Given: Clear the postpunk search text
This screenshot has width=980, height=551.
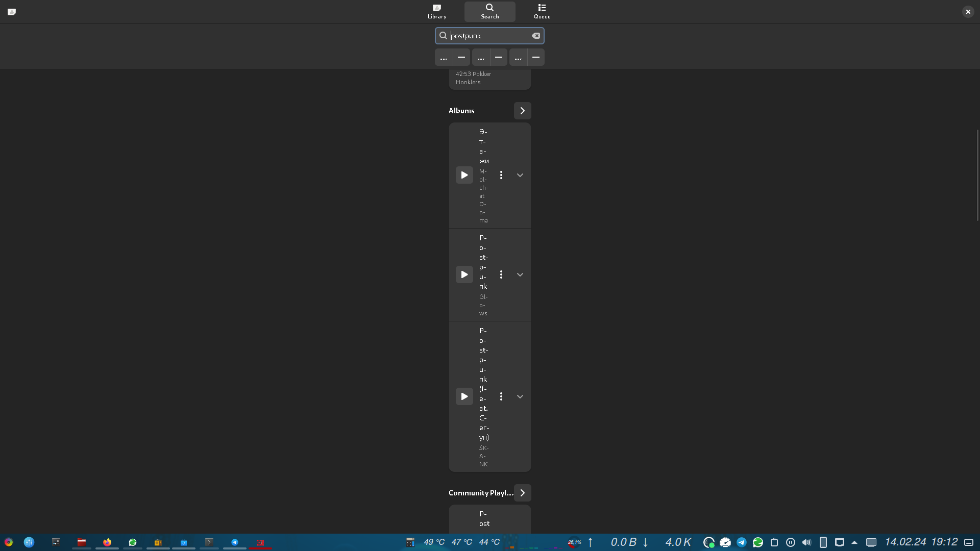Looking at the screenshot, I should click(x=536, y=36).
